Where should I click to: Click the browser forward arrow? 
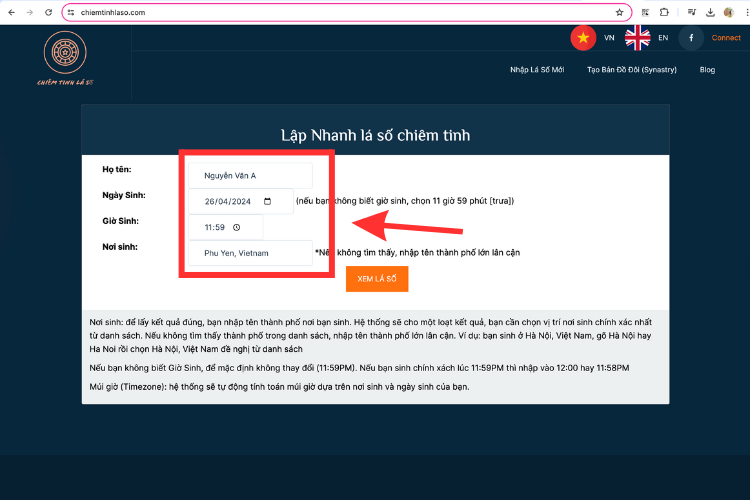tap(30, 12)
